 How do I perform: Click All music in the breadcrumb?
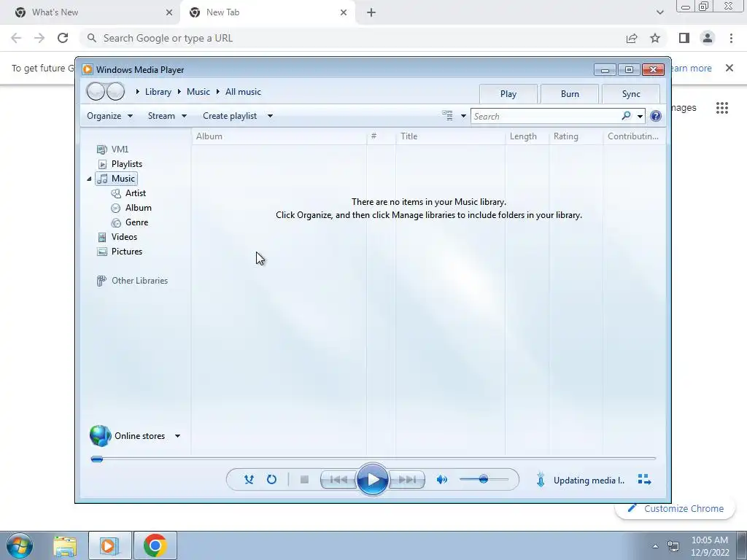tap(243, 92)
